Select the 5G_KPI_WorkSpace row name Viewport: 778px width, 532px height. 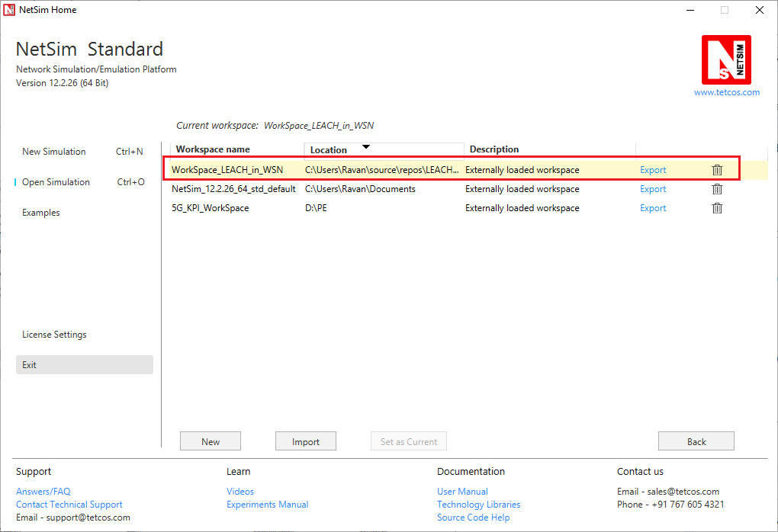tap(210, 208)
